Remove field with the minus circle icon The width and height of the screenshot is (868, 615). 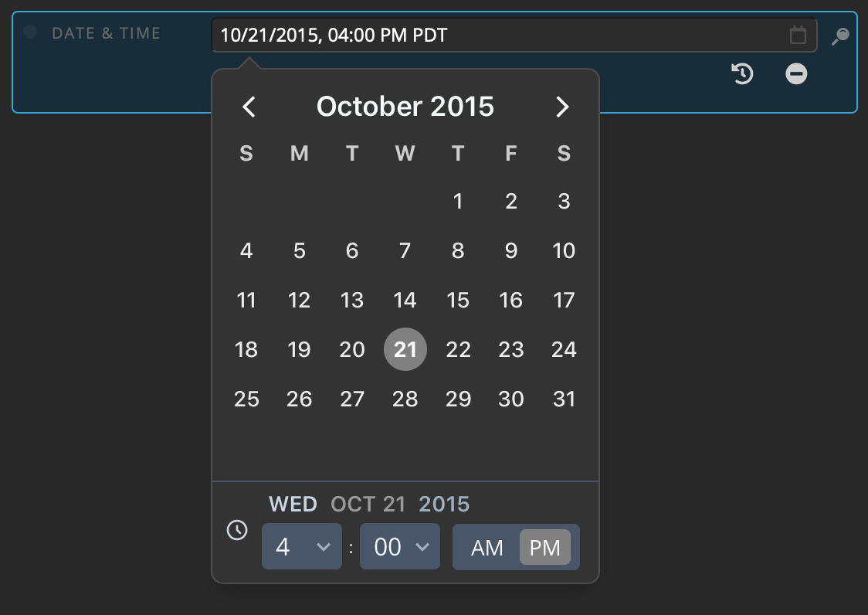click(x=796, y=73)
